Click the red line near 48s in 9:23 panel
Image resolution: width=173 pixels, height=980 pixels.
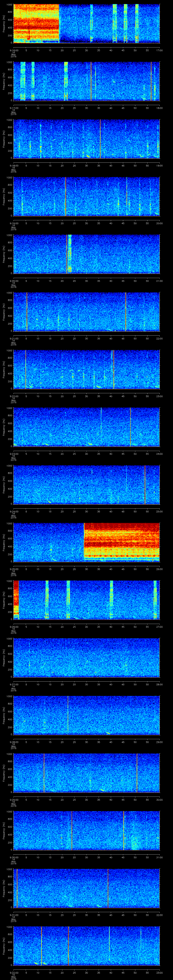pos(130,427)
